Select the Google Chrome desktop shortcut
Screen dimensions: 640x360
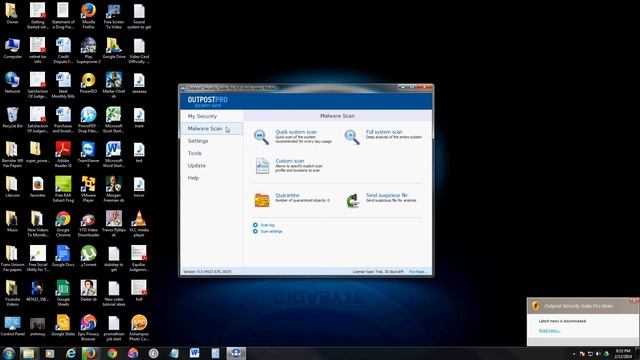[x=63, y=224]
